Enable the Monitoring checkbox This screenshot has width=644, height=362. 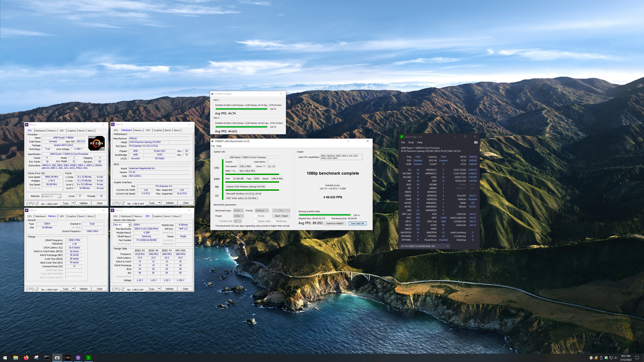click(x=274, y=221)
